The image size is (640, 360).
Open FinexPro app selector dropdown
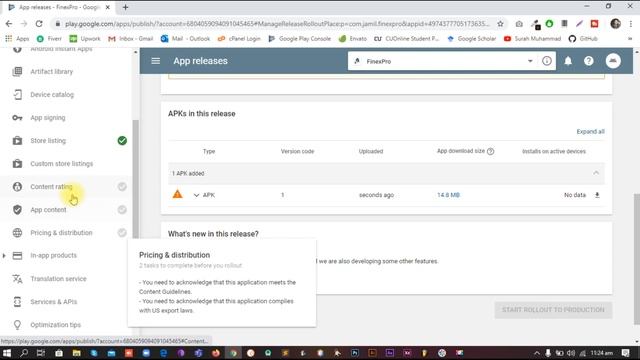tap(530, 61)
